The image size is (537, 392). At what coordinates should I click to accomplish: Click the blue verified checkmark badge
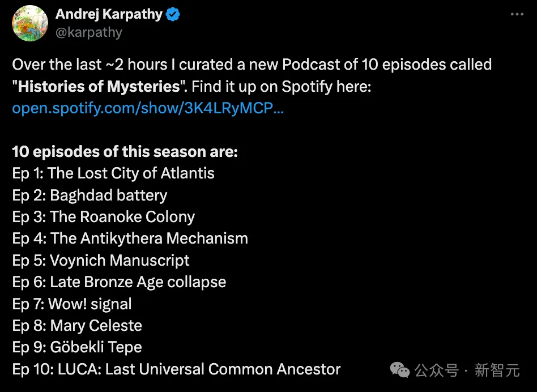click(x=173, y=14)
